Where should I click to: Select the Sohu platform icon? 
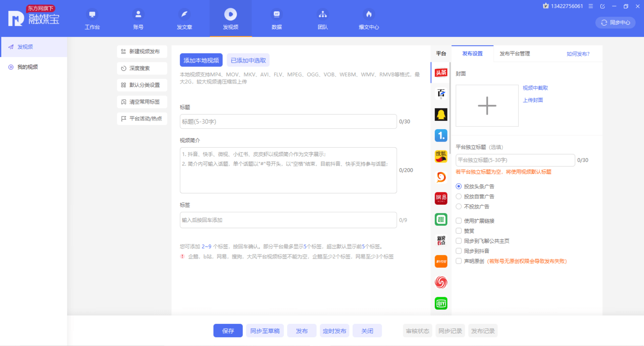point(441,156)
